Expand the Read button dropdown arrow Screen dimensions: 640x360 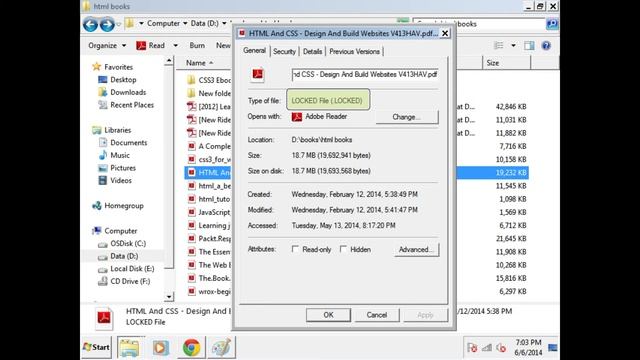176,45
